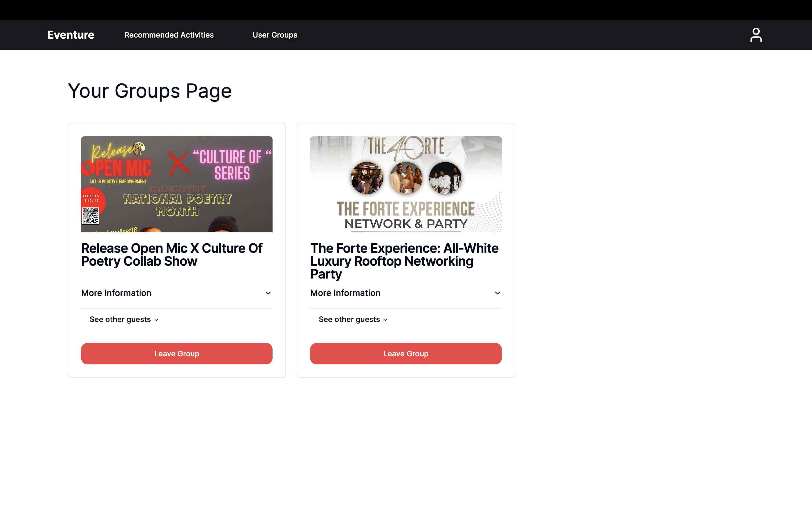Leave the Forte Experience group
The image size is (812, 527).
406,353
